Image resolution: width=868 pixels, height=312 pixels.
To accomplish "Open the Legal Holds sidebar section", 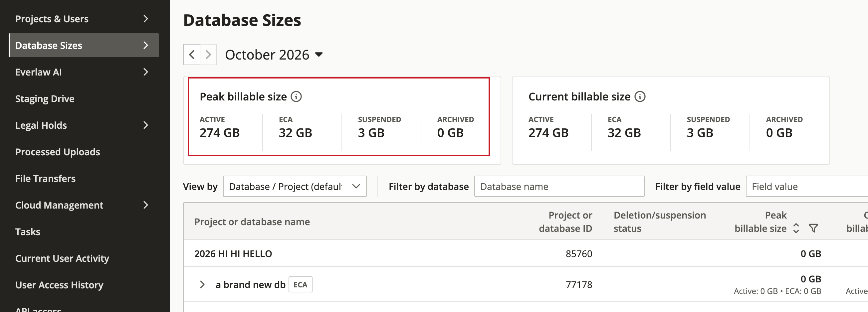I will pyautogui.click(x=84, y=125).
